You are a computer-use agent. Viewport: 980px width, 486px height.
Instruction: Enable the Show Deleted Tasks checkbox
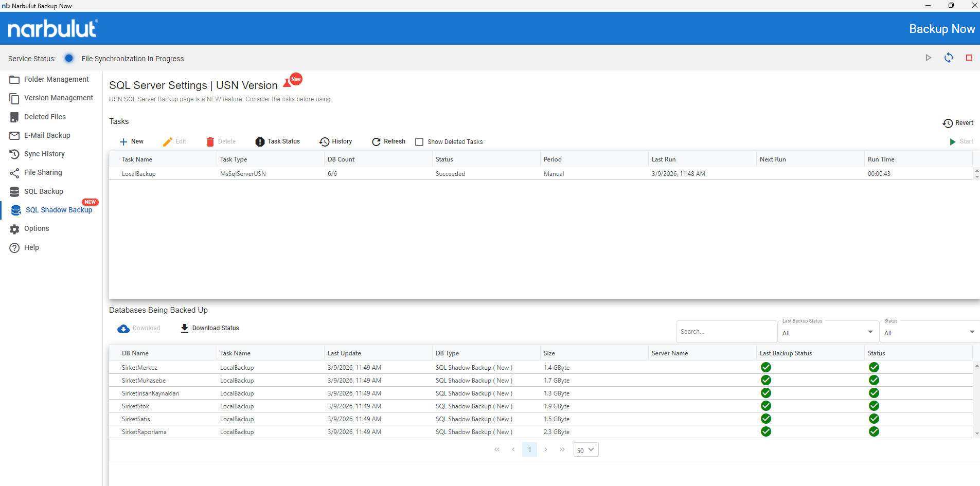point(419,142)
